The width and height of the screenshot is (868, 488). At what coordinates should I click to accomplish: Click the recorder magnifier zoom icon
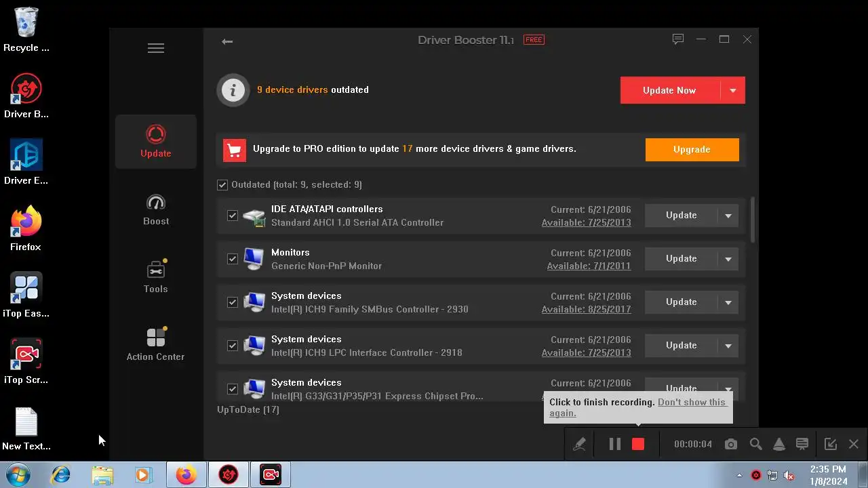click(755, 444)
